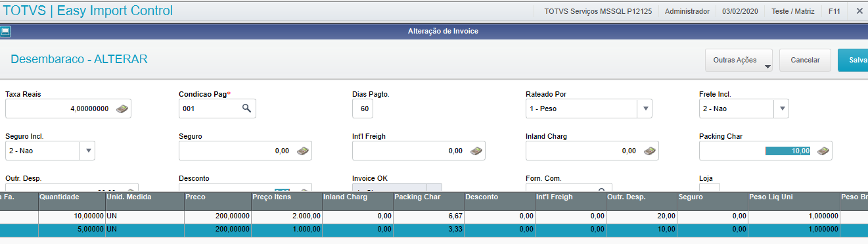The width and height of the screenshot is (868, 244).
Task: Click the Desembaraco - ALTERAR heading
Action: [x=79, y=59]
